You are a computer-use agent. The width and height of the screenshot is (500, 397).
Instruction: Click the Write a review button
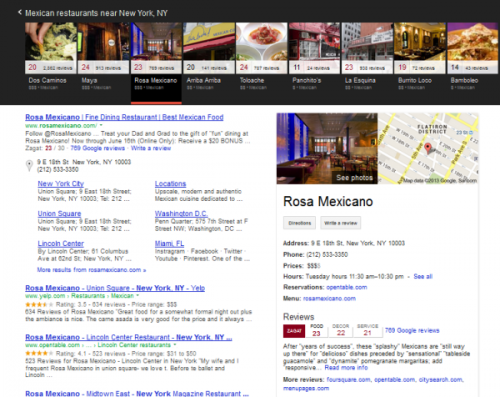coord(340,223)
